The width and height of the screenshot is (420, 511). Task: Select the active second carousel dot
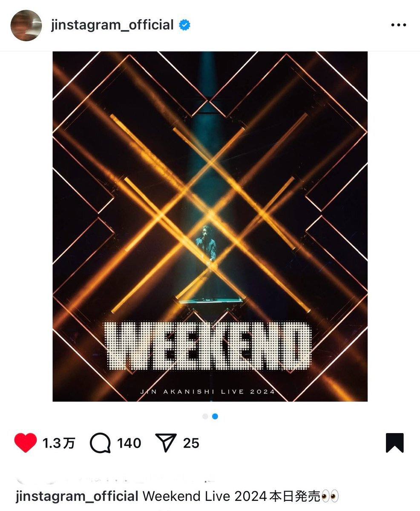215,416
